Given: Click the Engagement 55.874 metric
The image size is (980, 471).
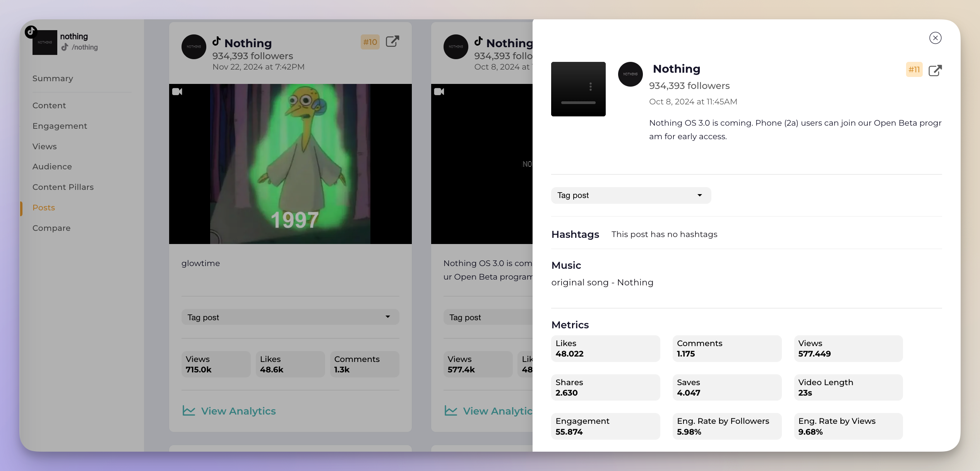Looking at the screenshot, I should 606,426.
